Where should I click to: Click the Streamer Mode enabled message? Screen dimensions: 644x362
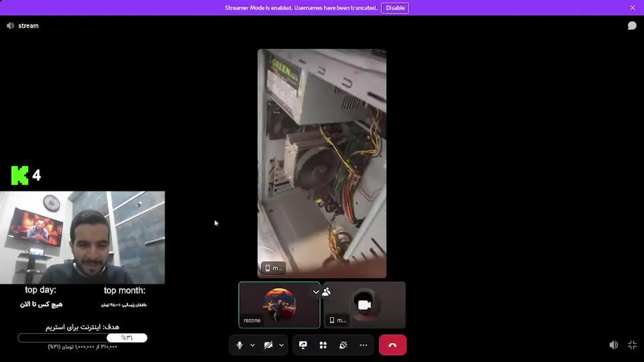click(x=301, y=8)
